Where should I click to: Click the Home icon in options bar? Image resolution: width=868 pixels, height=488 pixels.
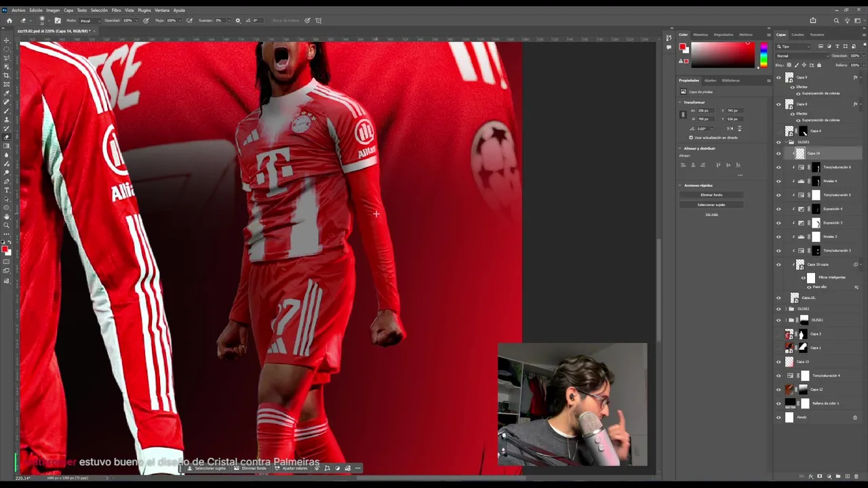9,20
